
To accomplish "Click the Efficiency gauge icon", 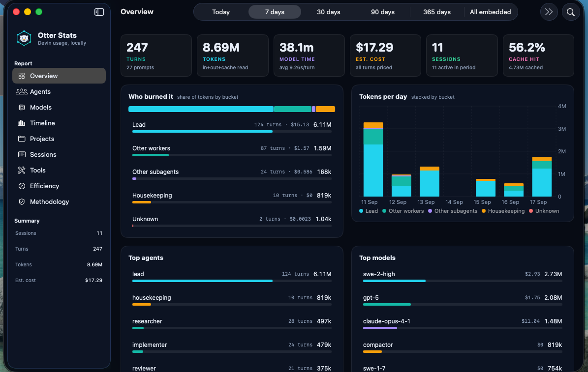I will click(22, 186).
